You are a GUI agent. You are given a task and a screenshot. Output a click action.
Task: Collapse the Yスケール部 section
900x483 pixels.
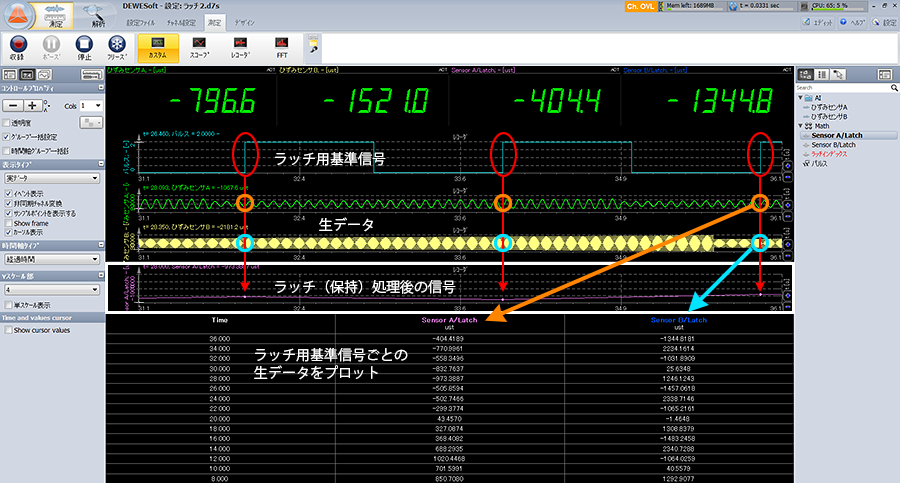pos(101,276)
